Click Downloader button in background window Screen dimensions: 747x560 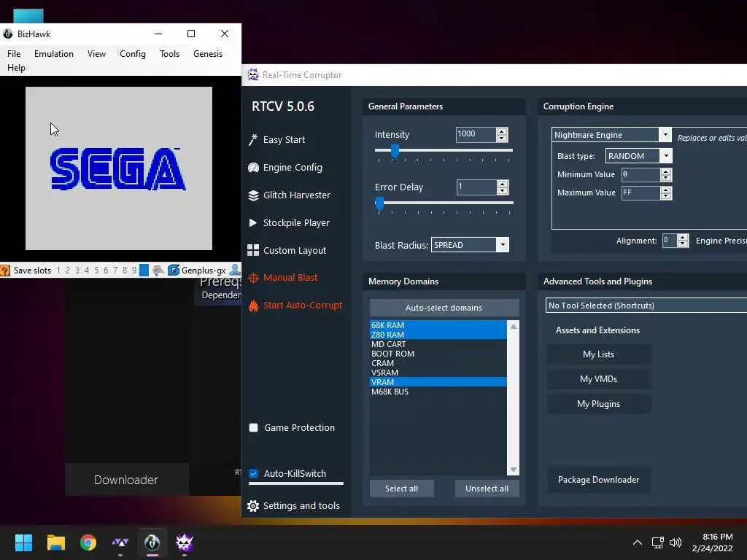pos(126,480)
